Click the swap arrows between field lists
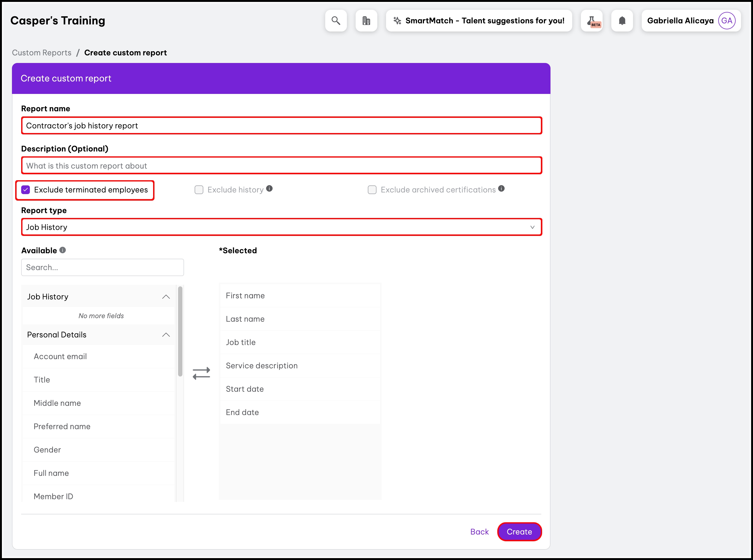This screenshot has width=753, height=560. tap(201, 373)
